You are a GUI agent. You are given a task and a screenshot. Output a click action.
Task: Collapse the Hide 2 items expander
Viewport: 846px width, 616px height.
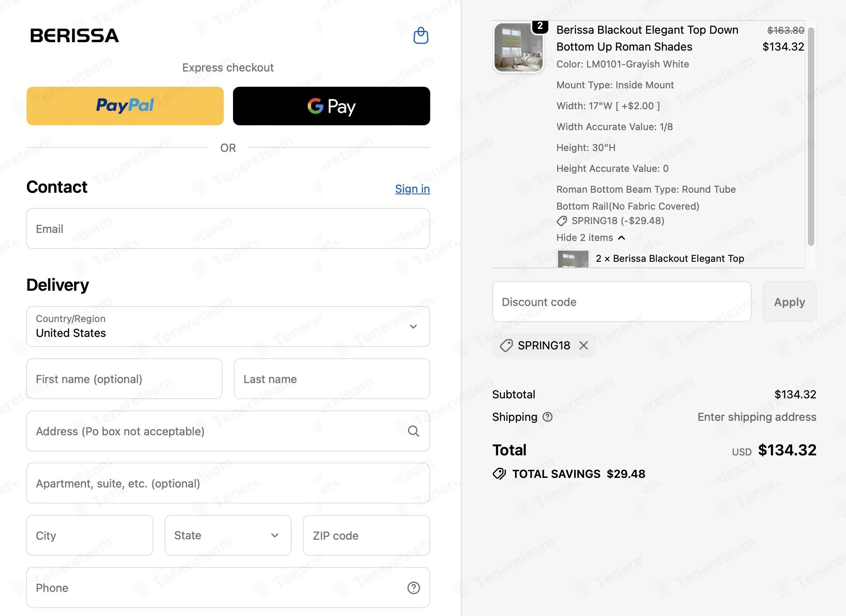click(x=591, y=238)
